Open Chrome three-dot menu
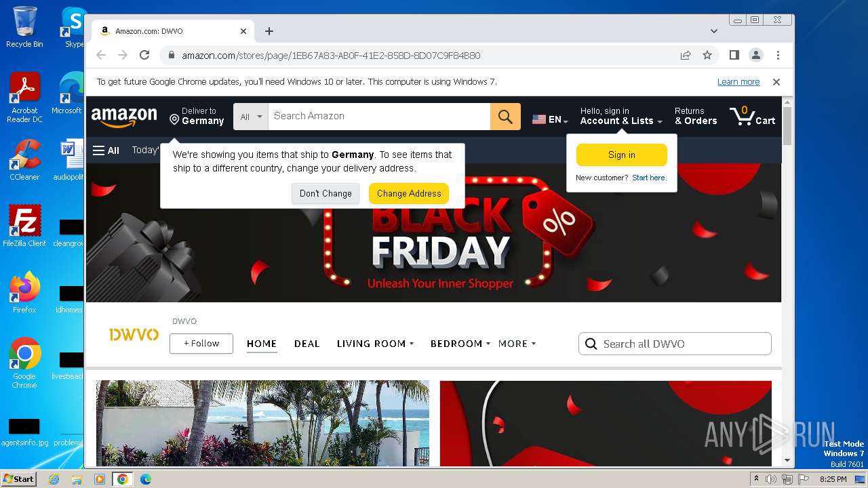 point(778,56)
